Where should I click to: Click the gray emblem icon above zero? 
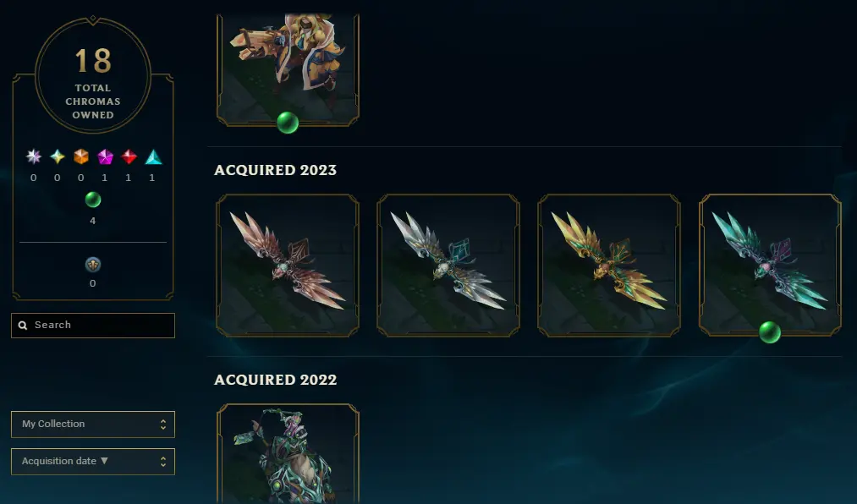(x=93, y=265)
